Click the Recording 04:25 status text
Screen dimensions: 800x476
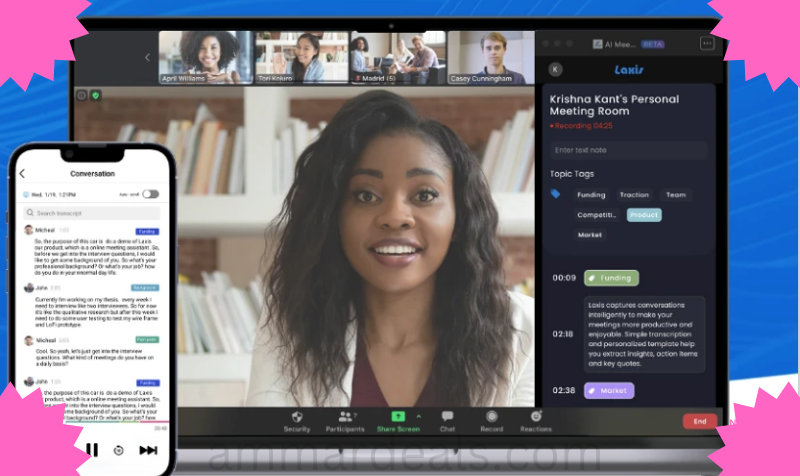tap(583, 126)
